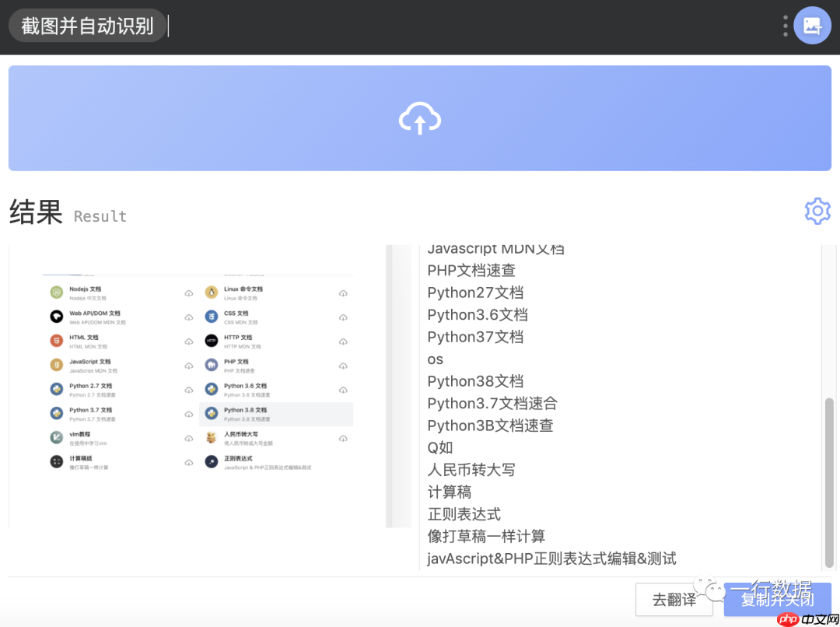The height and width of the screenshot is (627, 840).
Task: Download PHP 文档 via its cloud icon
Action: click(x=343, y=365)
